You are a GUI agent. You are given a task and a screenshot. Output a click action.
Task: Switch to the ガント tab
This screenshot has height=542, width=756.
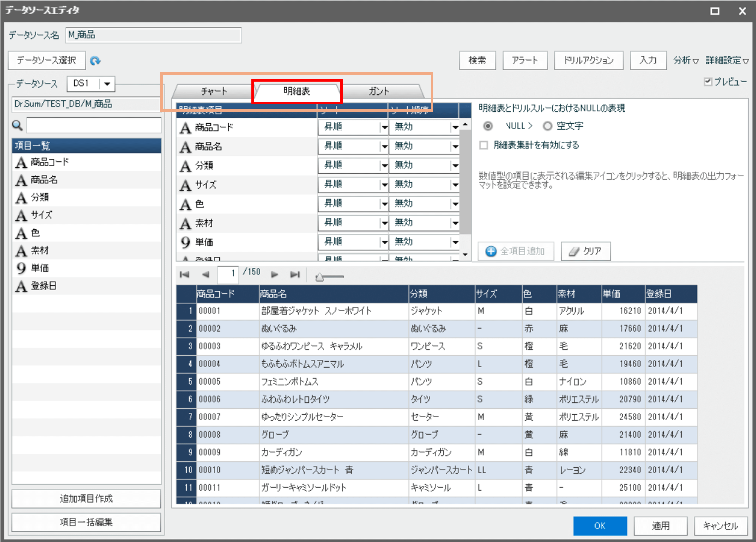[x=379, y=91]
